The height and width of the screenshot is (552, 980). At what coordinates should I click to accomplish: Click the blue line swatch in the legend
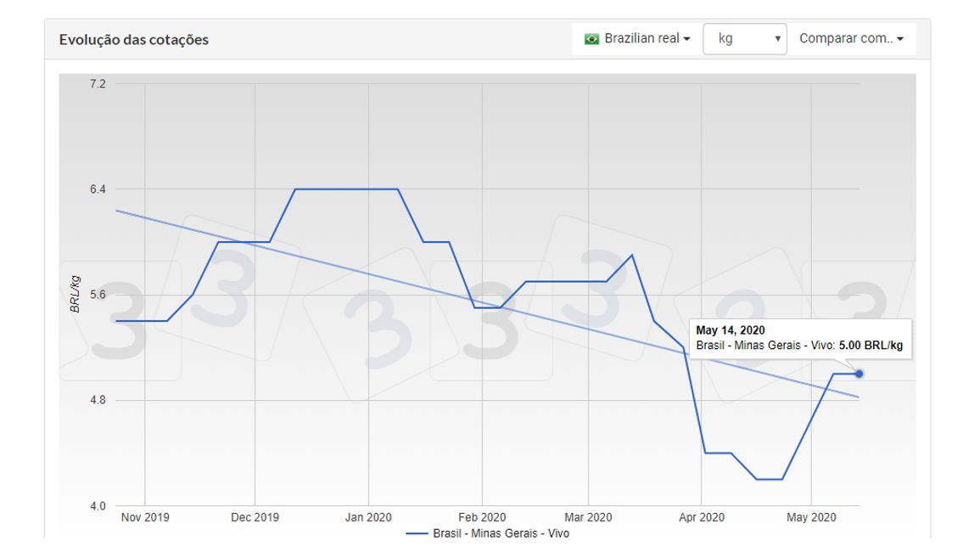click(x=417, y=534)
